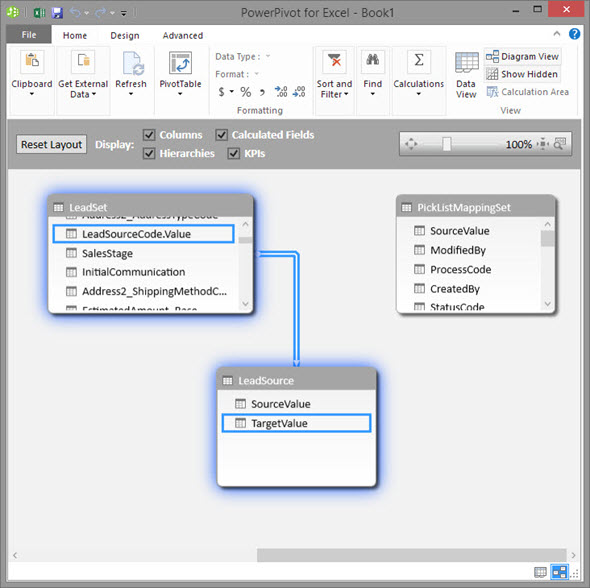Click the Reset Layout button

52,144
